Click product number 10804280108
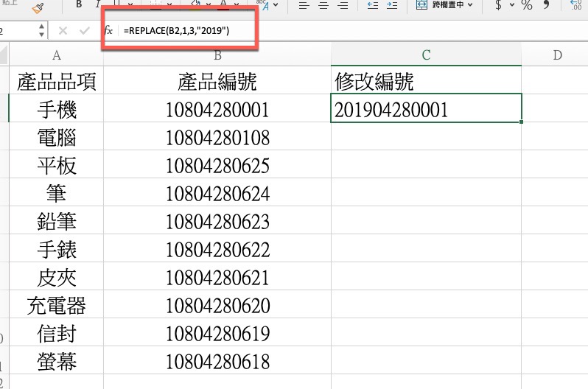The height and width of the screenshot is (389, 588). coord(217,136)
